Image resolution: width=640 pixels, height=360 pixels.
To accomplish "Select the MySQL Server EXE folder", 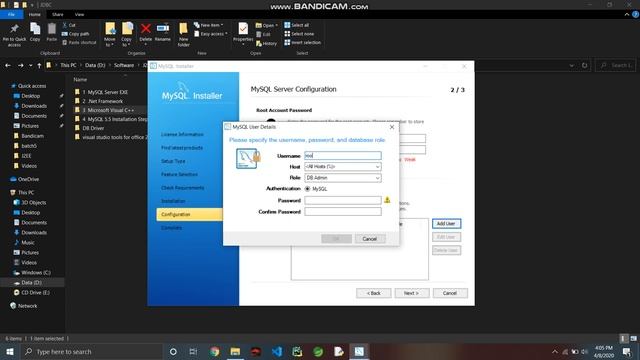I will coord(102,92).
